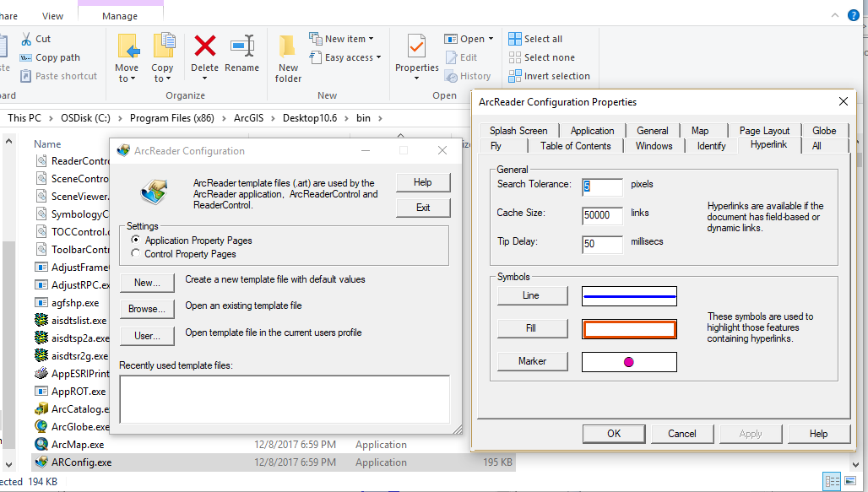Screen dimensions: 868x492
Task: Open the Splash Screen tab
Action: tap(518, 131)
